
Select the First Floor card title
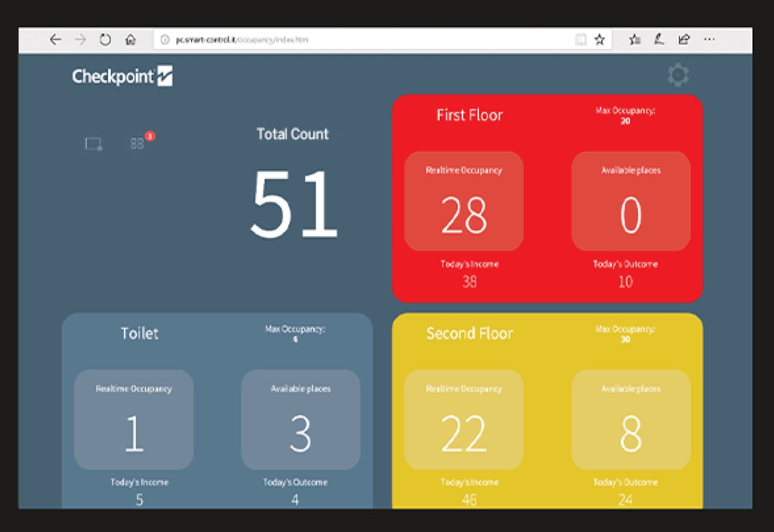(469, 115)
